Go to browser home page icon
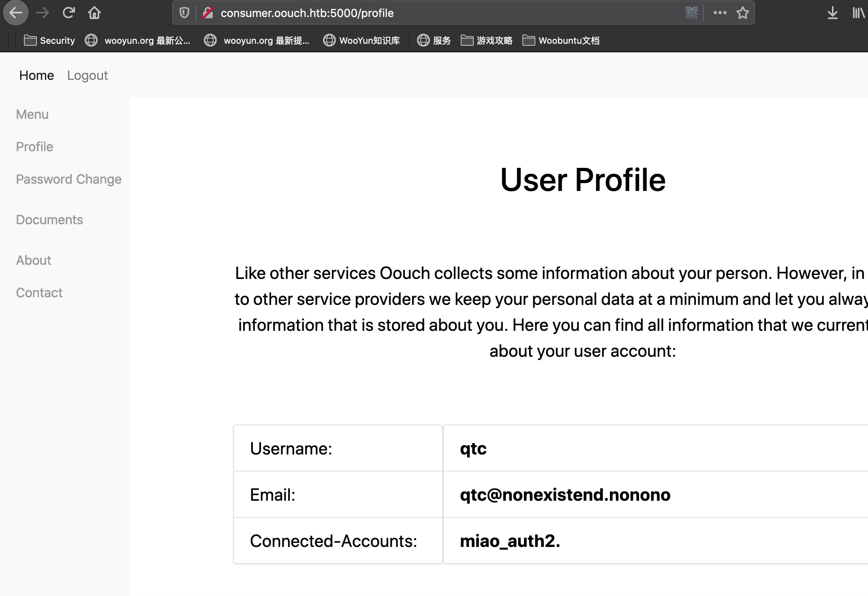This screenshot has width=868, height=596. coord(94,13)
